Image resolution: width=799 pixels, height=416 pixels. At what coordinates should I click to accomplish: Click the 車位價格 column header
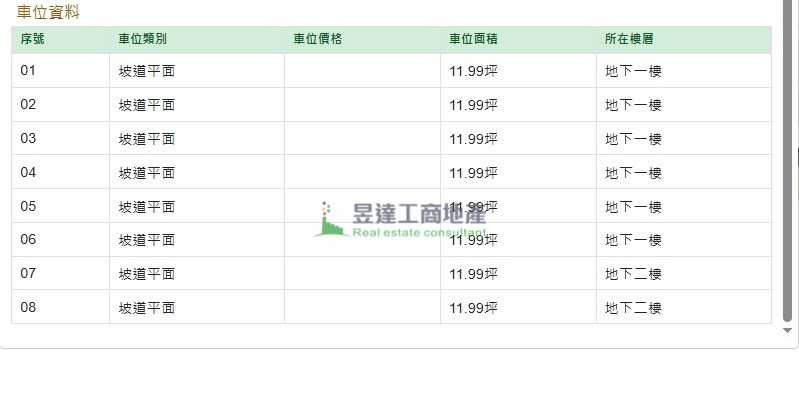317,39
